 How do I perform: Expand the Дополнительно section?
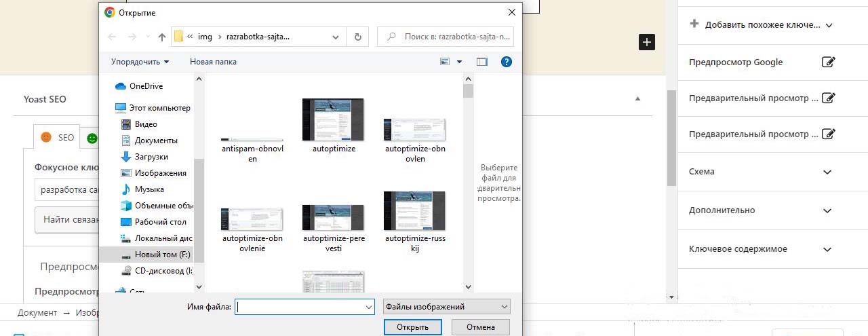[x=827, y=211]
